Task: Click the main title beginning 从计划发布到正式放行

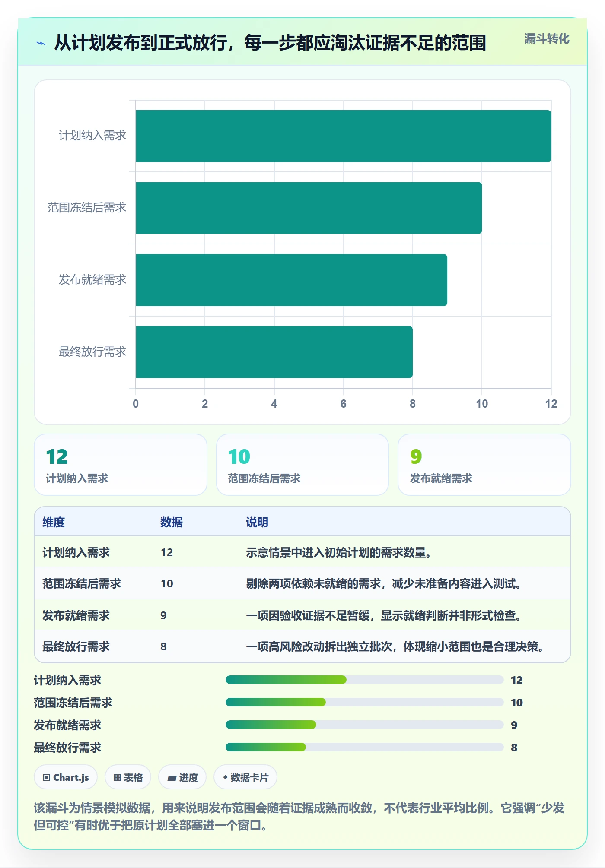Action: pos(271,43)
